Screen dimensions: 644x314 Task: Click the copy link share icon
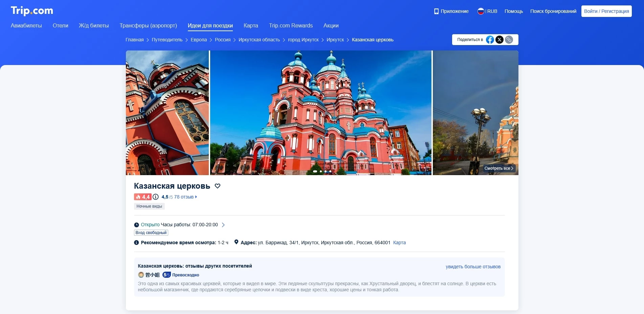pos(509,40)
